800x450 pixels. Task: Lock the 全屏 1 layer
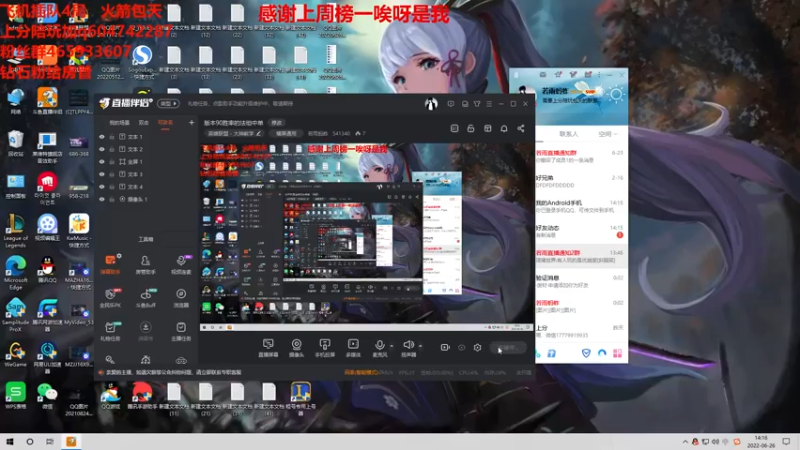tap(112, 162)
